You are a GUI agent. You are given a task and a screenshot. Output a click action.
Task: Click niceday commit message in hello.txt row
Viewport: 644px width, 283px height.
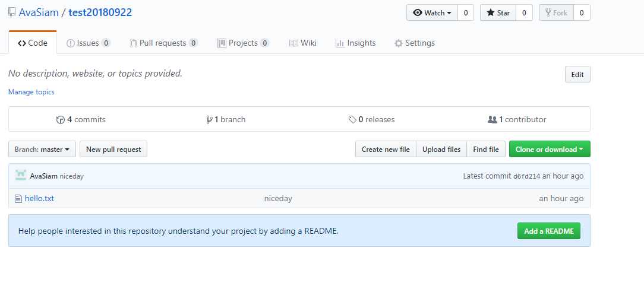[278, 199]
